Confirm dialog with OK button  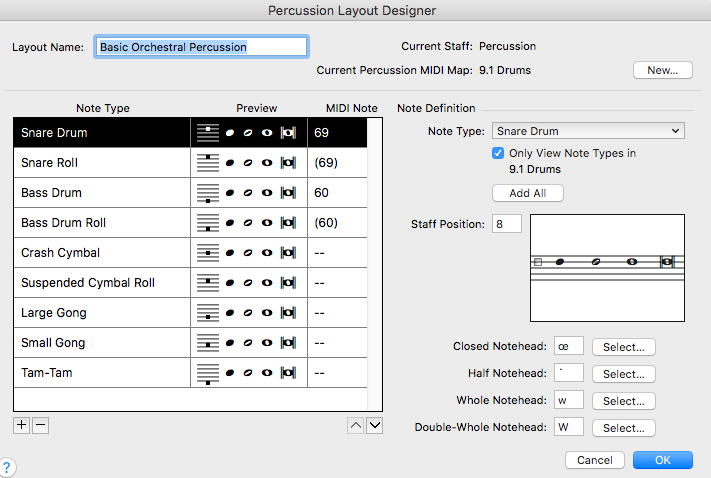coord(662,460)
